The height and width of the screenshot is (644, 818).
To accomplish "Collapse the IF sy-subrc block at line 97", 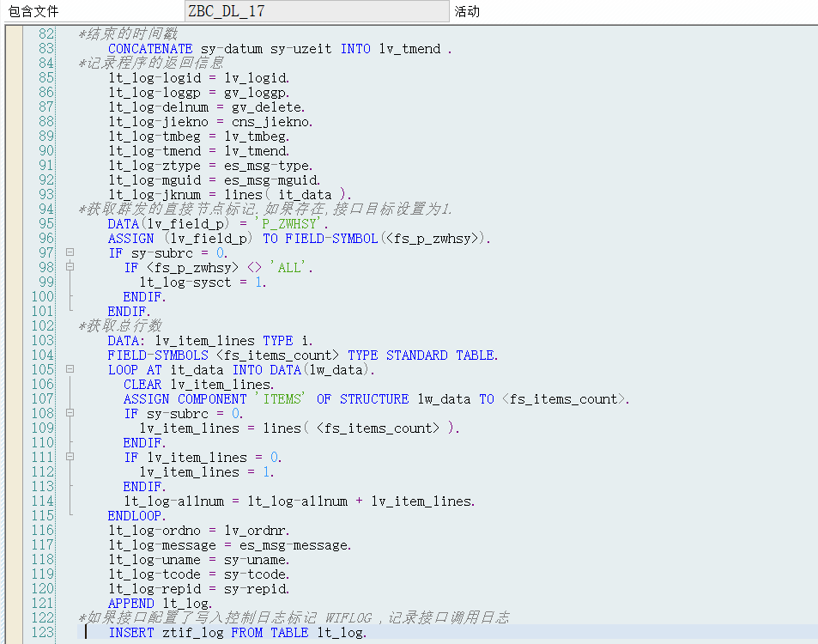I will 70,252.
